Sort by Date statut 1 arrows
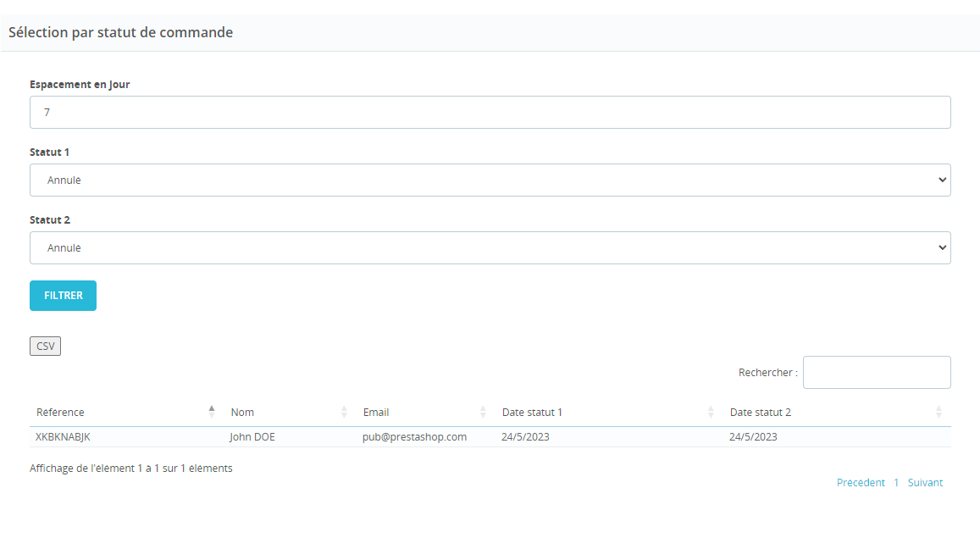Viewport: 980px width, 549px height. (711, 412)
